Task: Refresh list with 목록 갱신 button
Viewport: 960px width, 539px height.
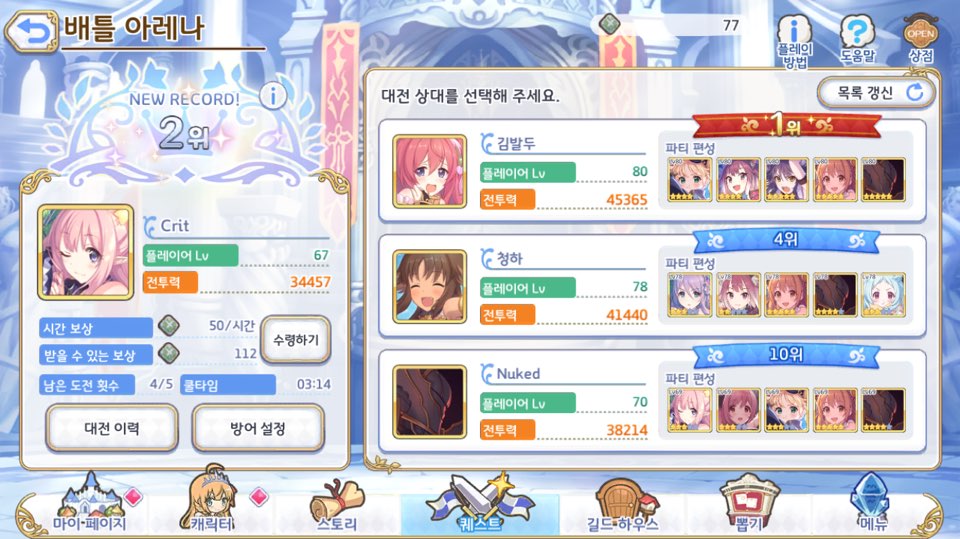Action: tap(877, 93)
